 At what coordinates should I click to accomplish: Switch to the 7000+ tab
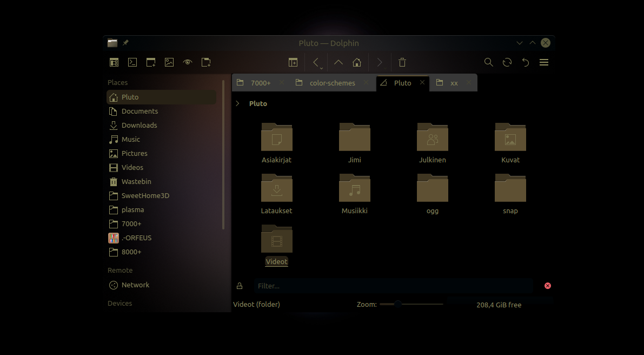260,83
